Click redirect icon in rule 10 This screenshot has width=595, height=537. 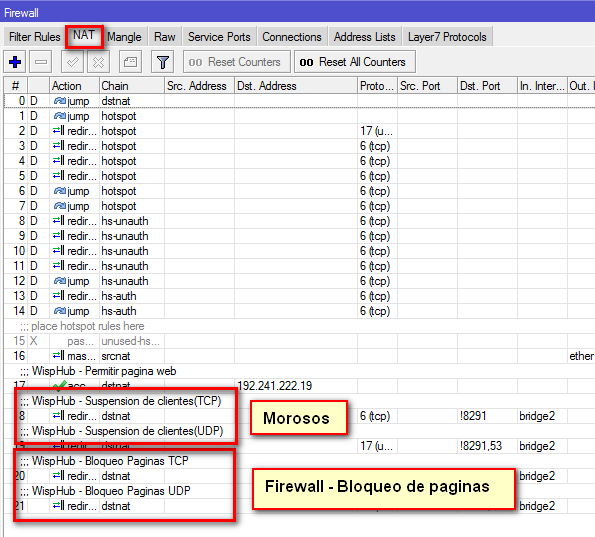click(x=58, y=251)
